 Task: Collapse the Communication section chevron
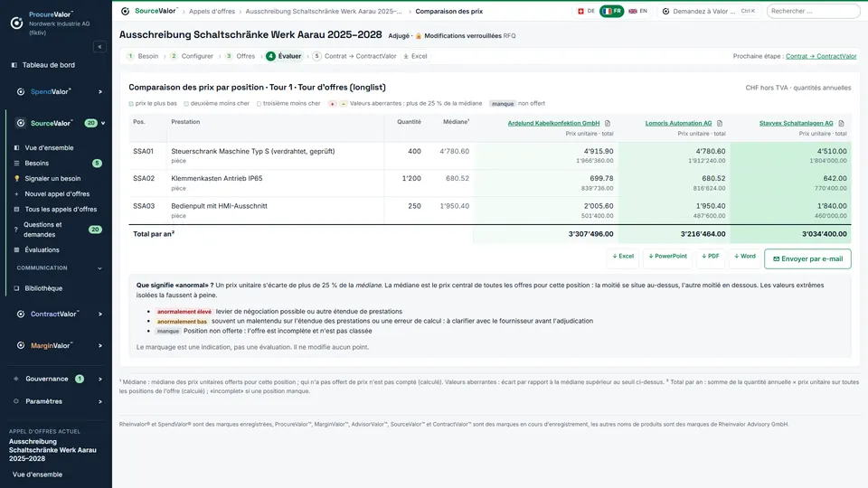[x=99, y=268]
